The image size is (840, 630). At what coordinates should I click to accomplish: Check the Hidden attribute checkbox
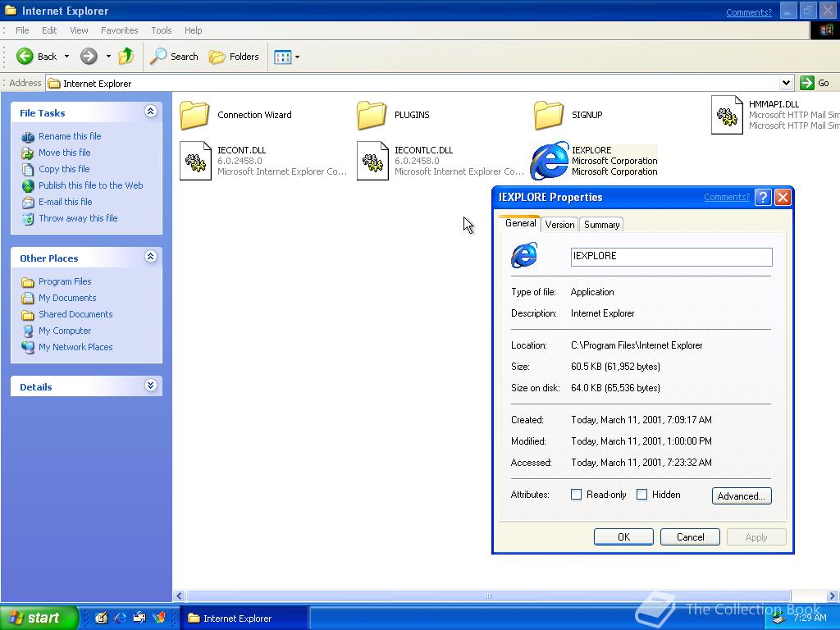point(642,495)
